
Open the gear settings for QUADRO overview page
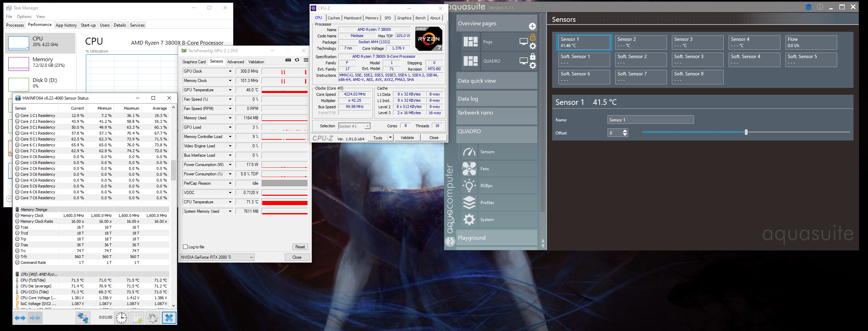533,65
